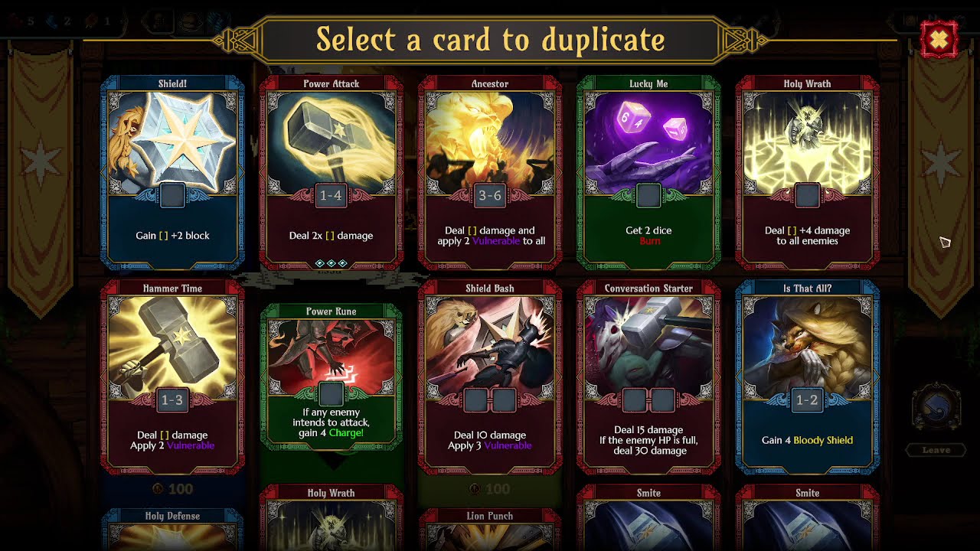Click the Leave button
The width and height of the screenshot is (980, 551).
pos(936,450)
